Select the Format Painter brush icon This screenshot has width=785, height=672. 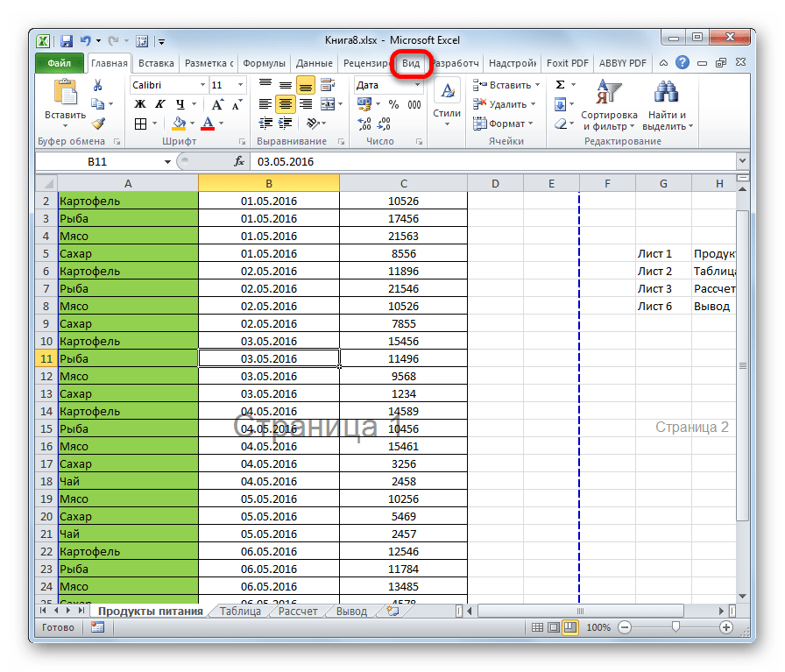coord(98,124)
